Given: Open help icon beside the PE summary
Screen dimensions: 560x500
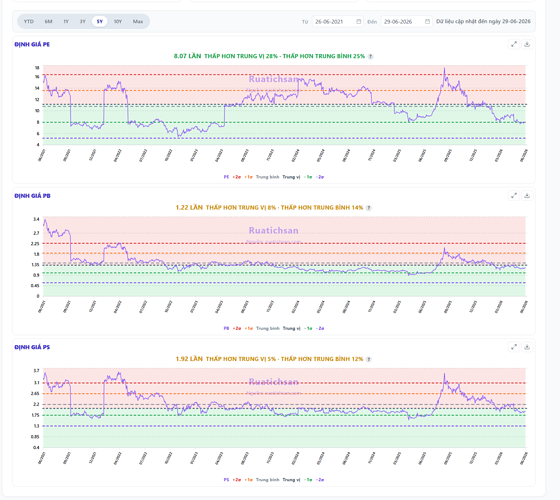Looking at the screenshot, I should click(370, 56).
